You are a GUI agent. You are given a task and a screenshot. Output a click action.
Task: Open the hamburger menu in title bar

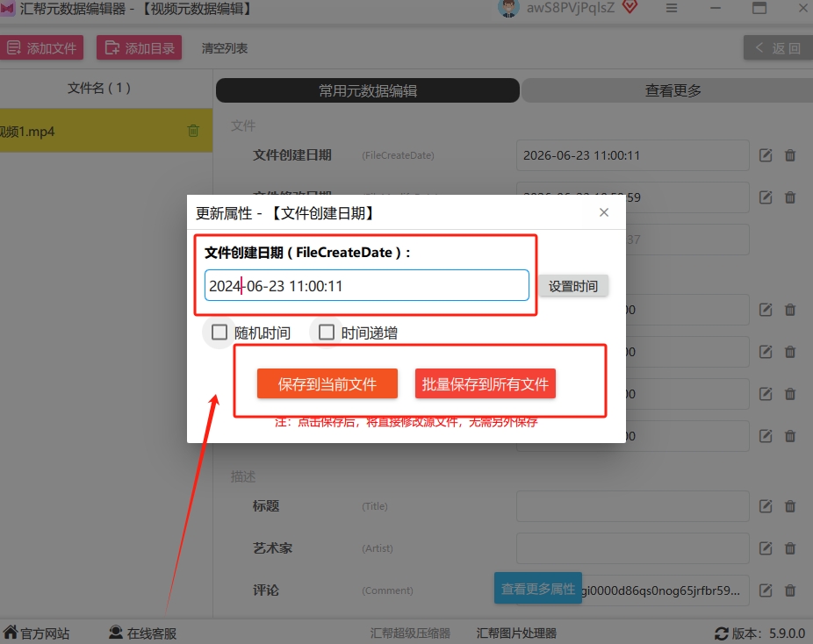point(672,8)
